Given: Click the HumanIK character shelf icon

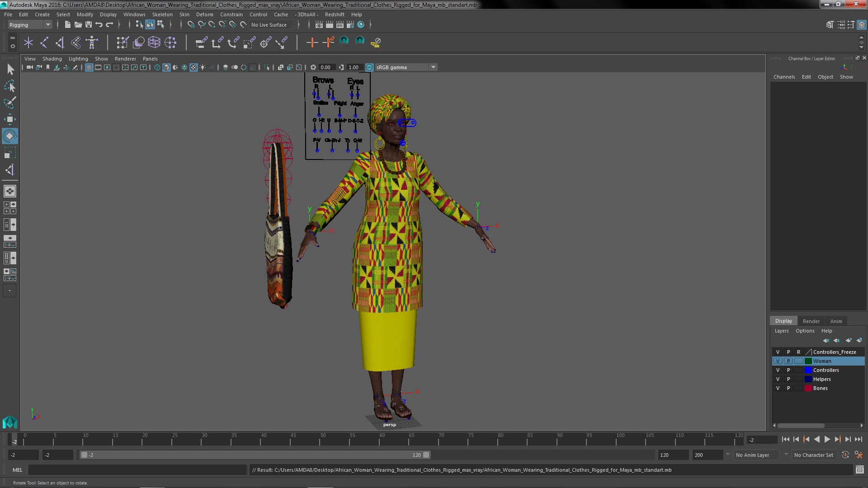Looking at the screenshot, I should pos(92,42).
